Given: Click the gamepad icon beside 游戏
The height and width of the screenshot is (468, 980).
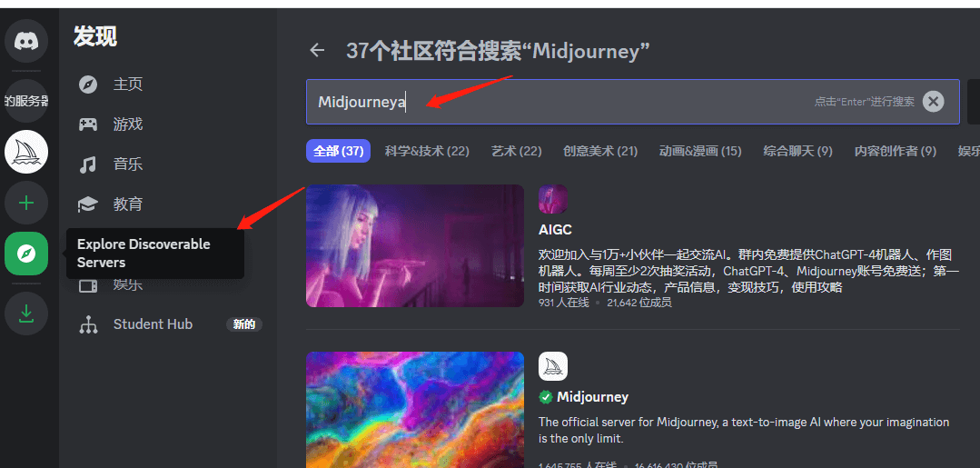Looking at the screenshot, I should point(88,124).
